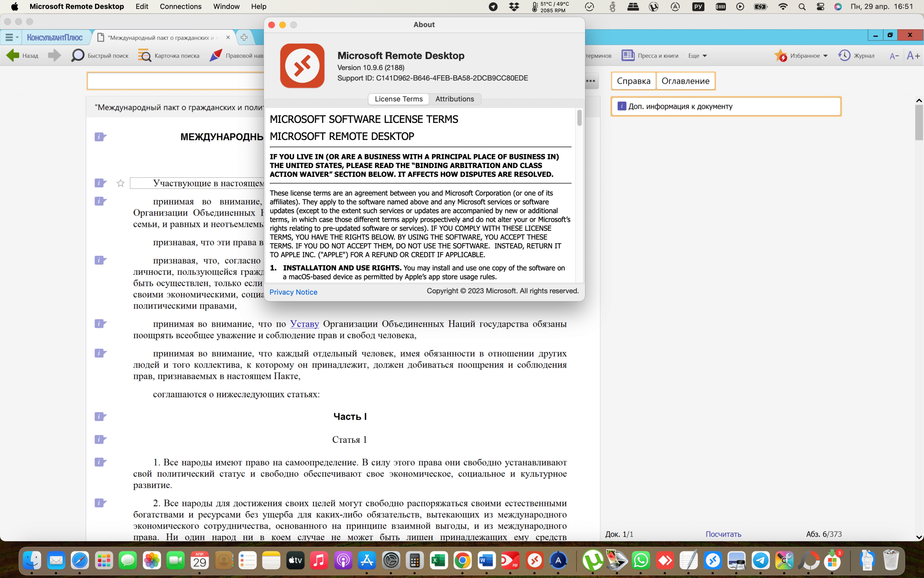Viewport: 924px width, 578px height.
Task: Open the Trash in the Dock
Action: pyautogui.click(x=891, y=561)
